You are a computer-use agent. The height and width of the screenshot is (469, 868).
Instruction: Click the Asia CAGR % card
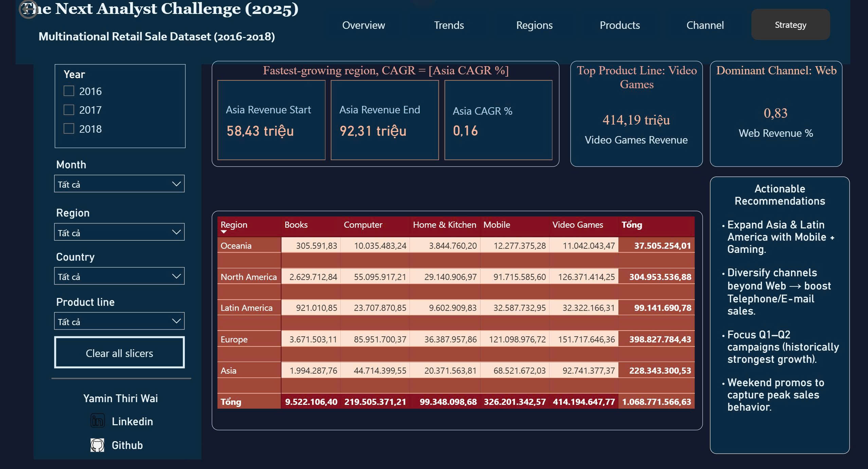pos(498,120)
